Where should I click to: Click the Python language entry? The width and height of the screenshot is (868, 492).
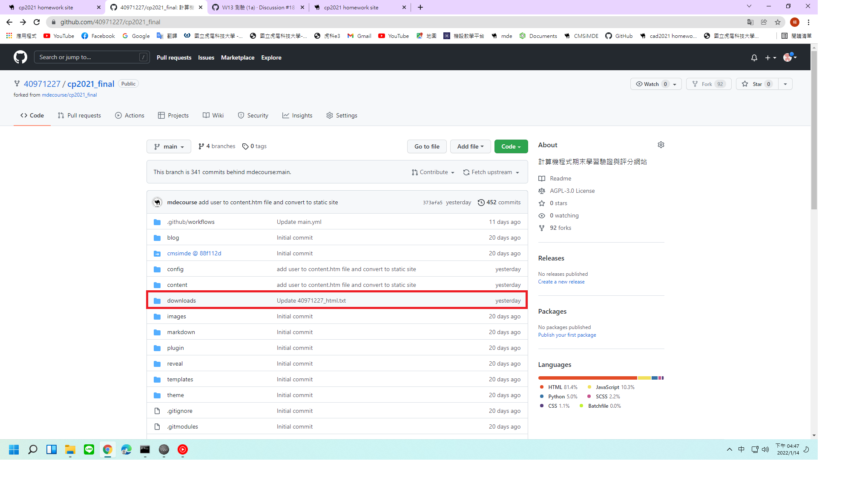(558, 397)
